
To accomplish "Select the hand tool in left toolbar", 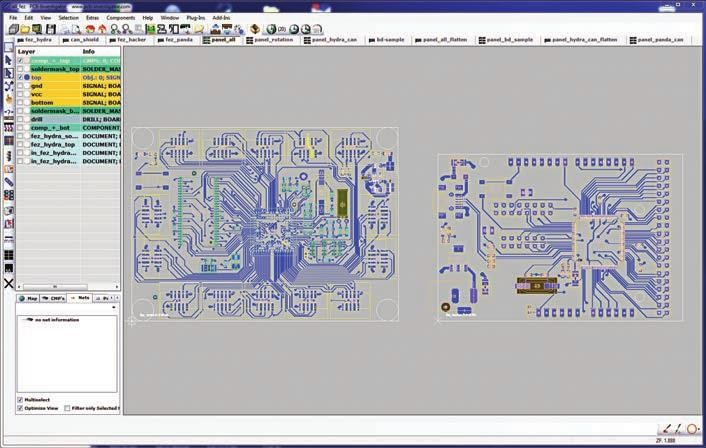I will tap(9, 98).
